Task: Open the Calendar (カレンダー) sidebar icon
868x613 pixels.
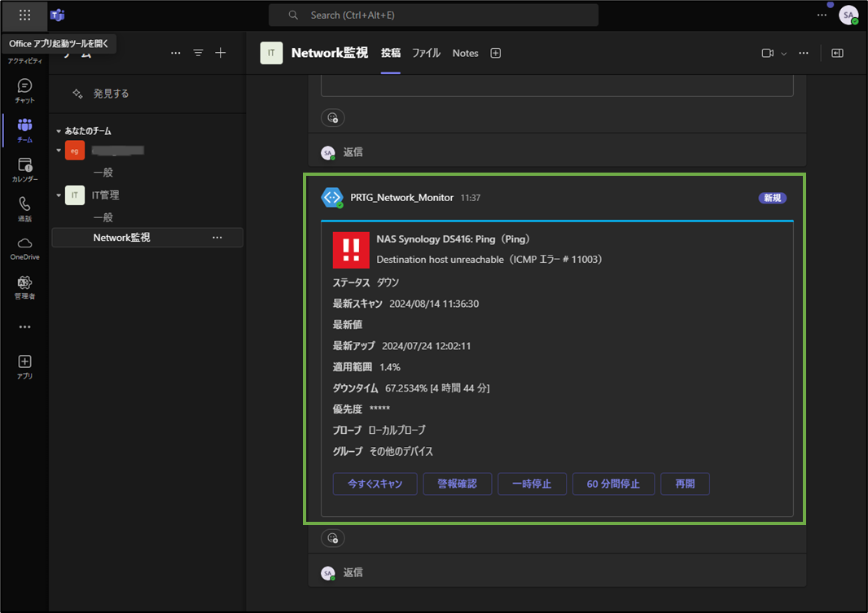Action: [24, 170]
